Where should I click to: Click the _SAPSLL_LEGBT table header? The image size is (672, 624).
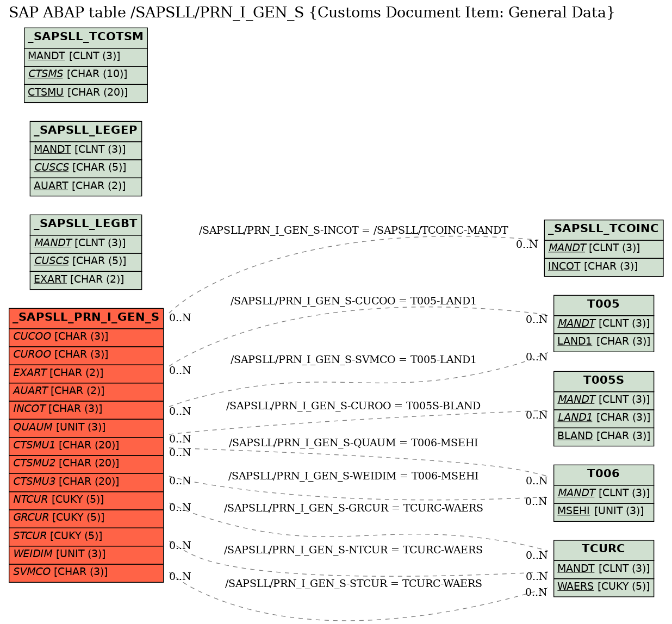tap(86, 225)
